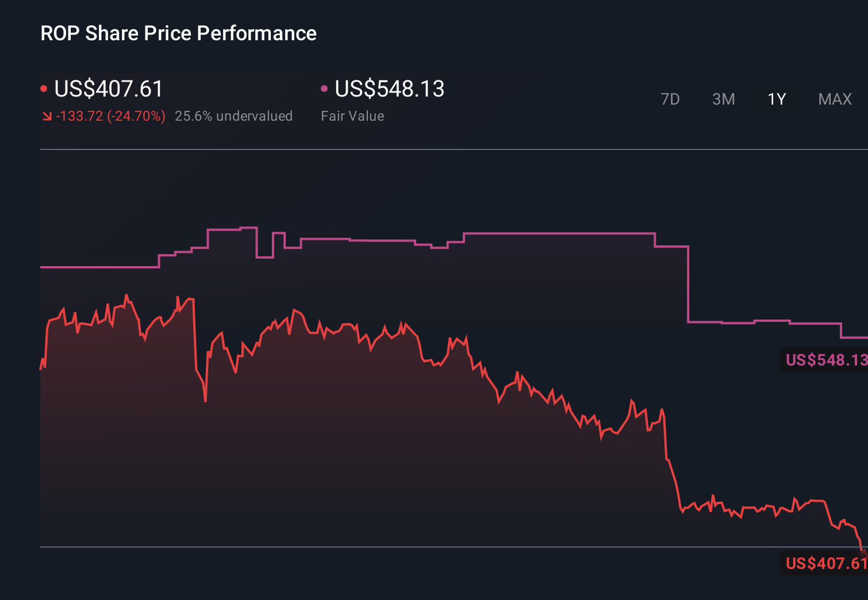Click the ROP Share Price Performance title
The image size is (868, 600).
click(178, 33)
